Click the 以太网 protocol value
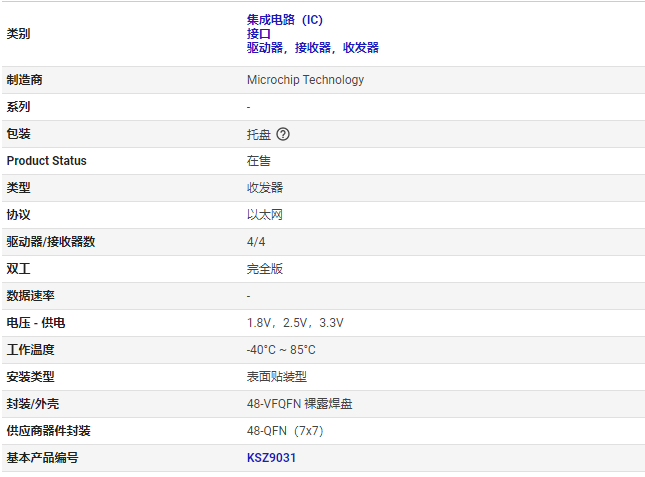The image size is (645, 477). [x=265, y=215]
